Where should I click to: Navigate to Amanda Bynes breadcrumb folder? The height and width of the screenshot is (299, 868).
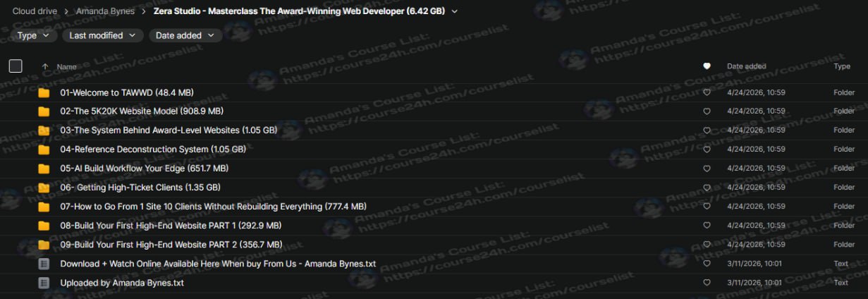(105, 11)
